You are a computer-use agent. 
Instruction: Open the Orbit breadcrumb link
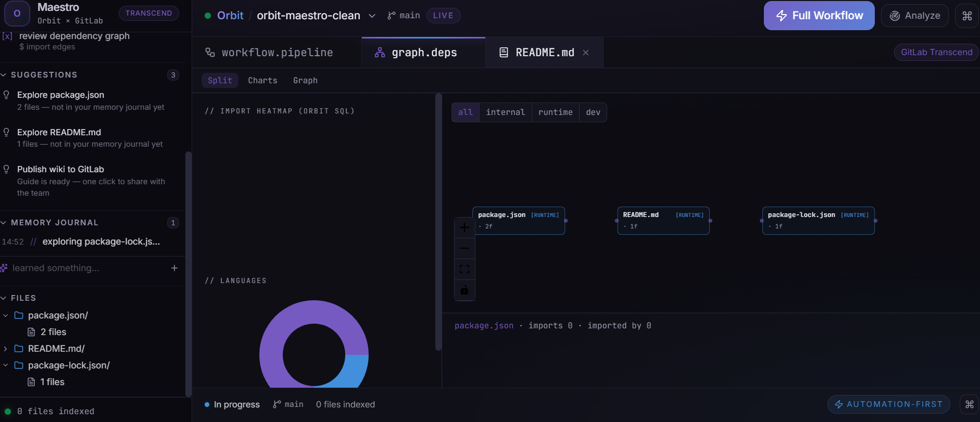coord(230,16)
